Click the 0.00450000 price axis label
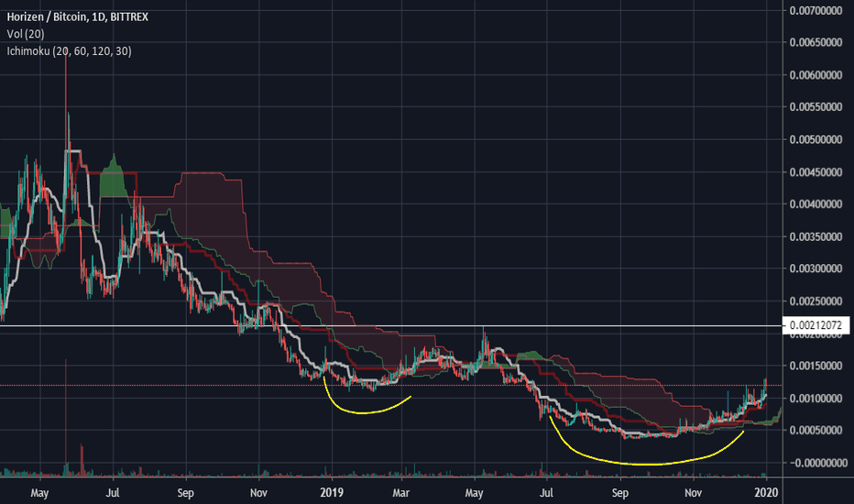The height and width of the screenshot is (504, 854). coord(816,172)
